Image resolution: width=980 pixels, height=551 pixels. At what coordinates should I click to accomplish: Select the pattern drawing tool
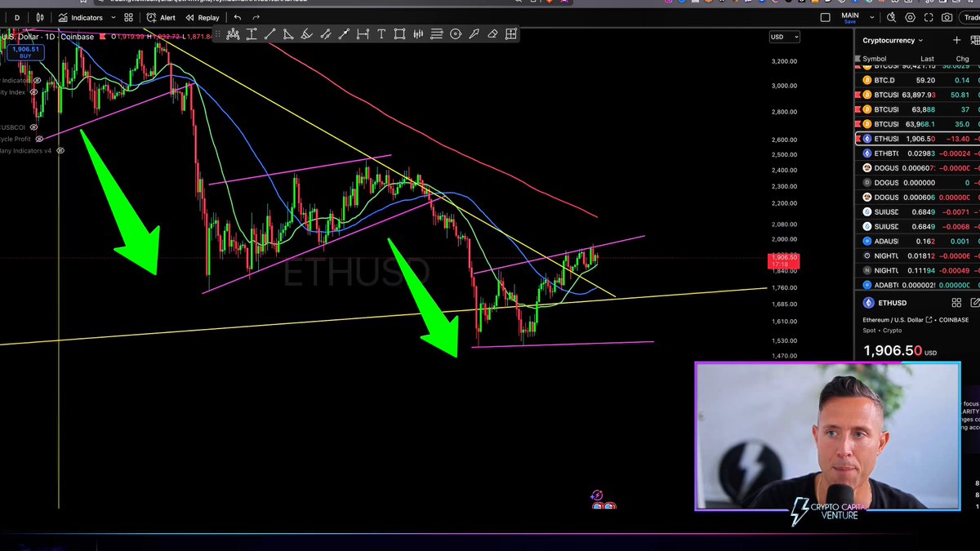point(233,34)
